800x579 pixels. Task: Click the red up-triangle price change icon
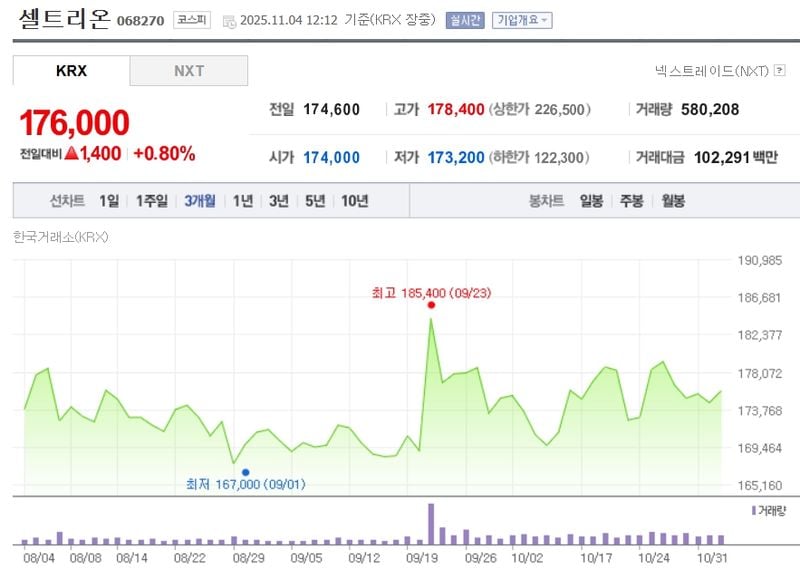72,154
